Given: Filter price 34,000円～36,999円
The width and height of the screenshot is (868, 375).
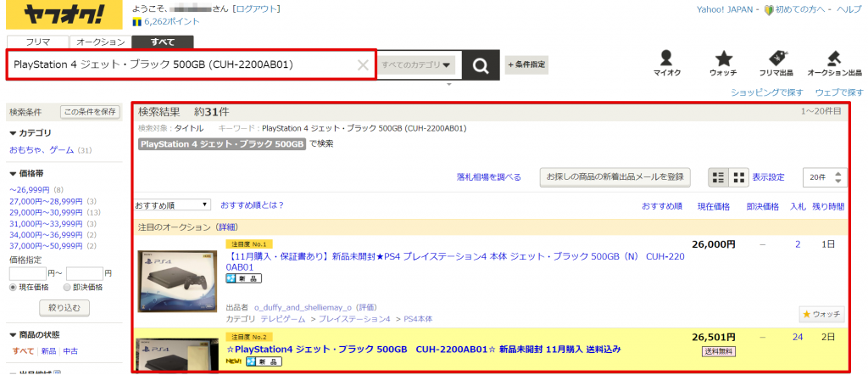Looking at the screenshot, I should 46,235.
